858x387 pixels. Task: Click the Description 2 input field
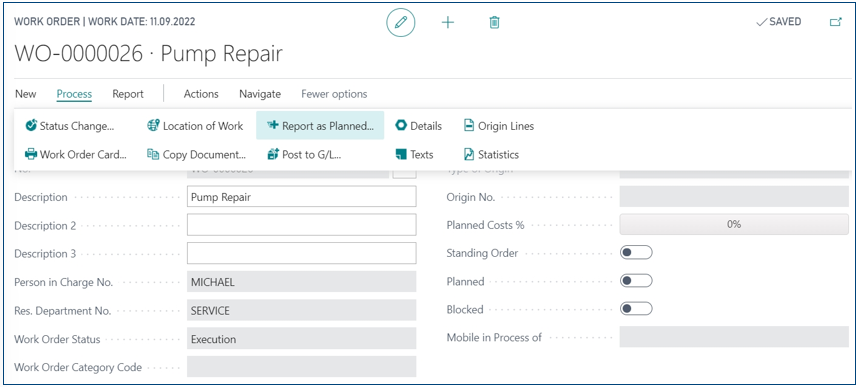[x=302, y=225]
